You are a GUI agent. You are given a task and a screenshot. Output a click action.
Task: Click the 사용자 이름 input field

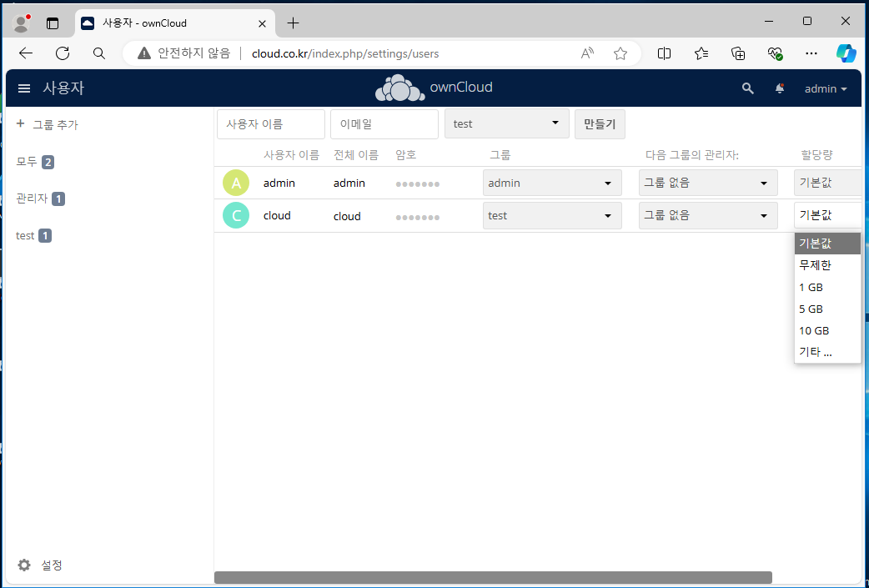pos(271,124)
